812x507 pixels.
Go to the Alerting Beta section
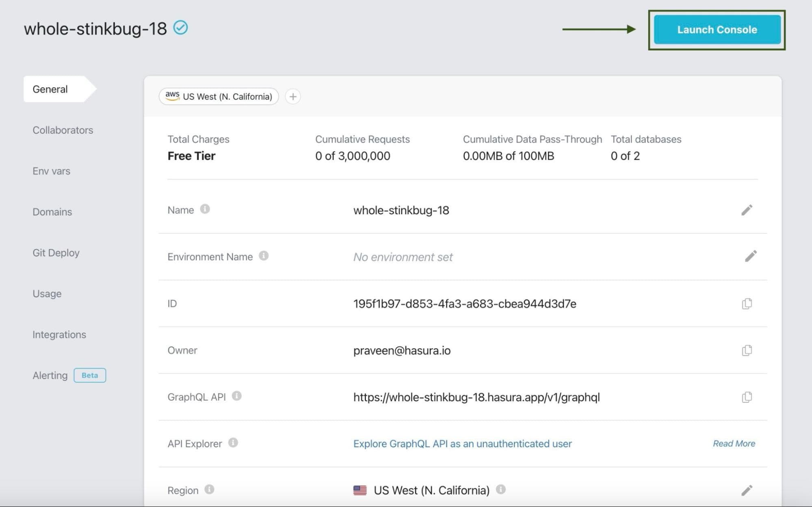pyautogui.click(x=50, y=375)
